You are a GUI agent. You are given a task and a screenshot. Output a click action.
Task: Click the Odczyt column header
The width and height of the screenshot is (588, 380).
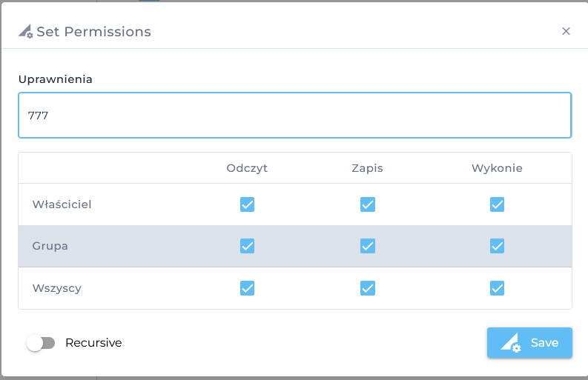(247, 168)
